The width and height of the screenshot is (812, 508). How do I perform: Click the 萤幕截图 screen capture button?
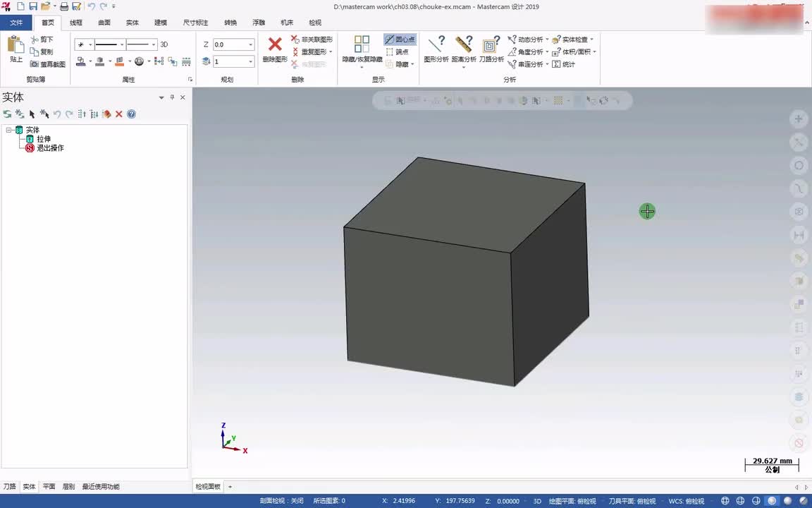point(48,64)
